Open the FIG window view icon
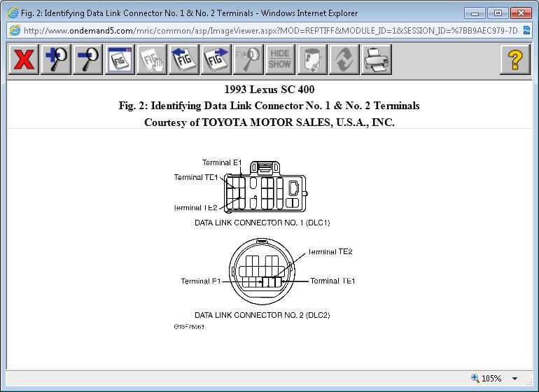This screenshot has height=392, width=539. (120, 59)
